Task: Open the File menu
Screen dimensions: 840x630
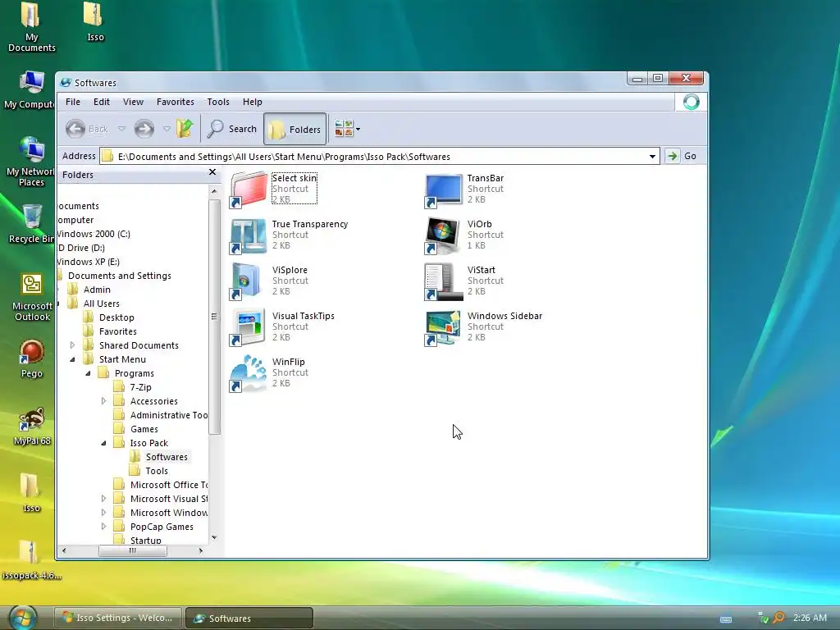Action: 73,102
